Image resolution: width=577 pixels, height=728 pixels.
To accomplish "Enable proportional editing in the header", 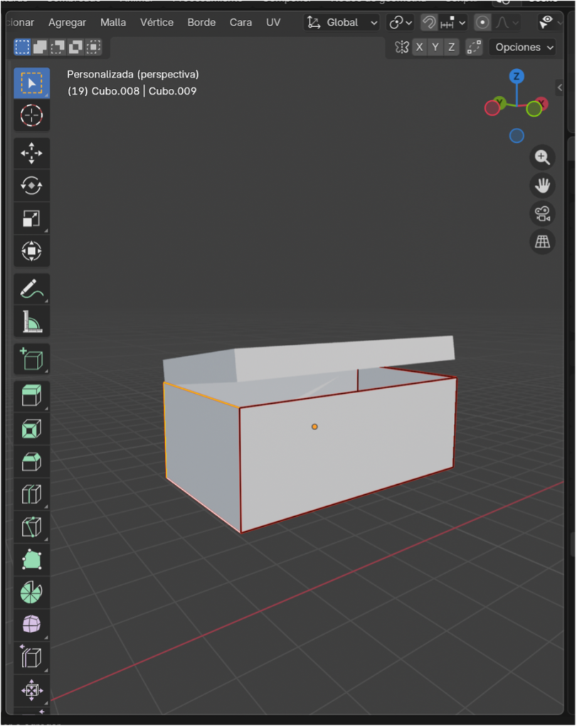I will (482, 23).
